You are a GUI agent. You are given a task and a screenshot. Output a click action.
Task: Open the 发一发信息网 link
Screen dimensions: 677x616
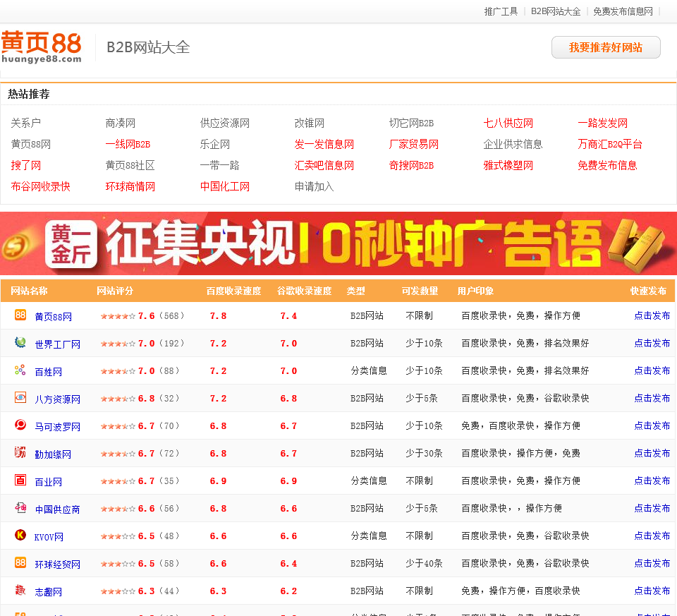324,144
